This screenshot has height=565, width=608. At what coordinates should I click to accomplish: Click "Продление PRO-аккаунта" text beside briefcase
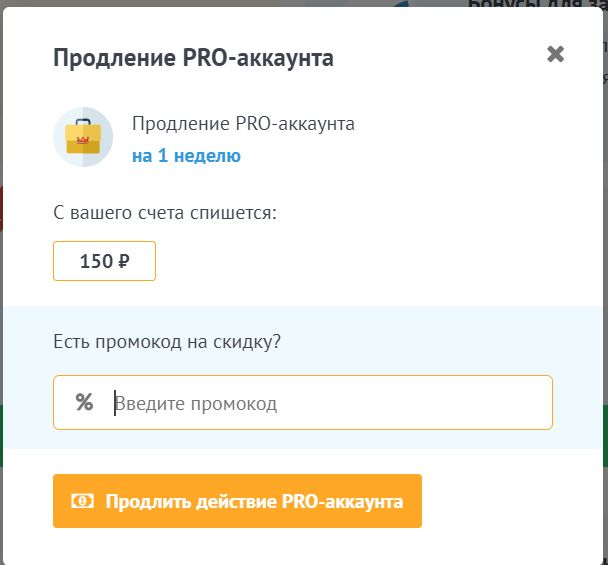click(243, 124)
